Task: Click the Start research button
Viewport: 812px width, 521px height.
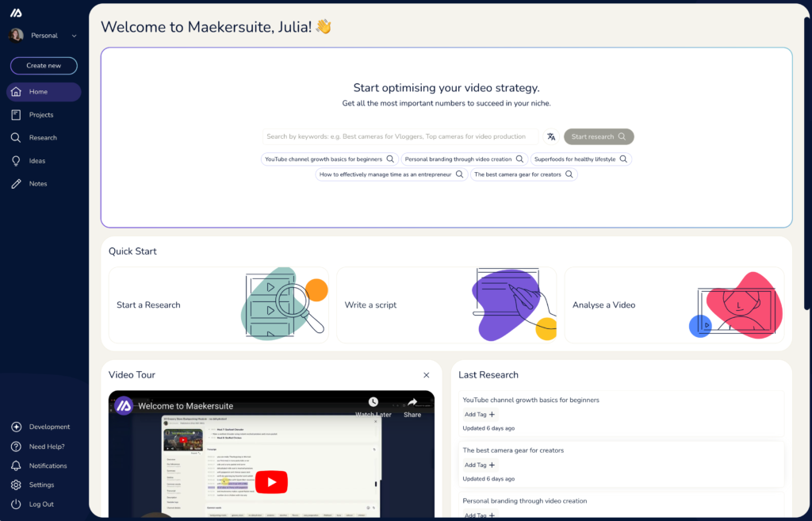Action: point(599,136)
